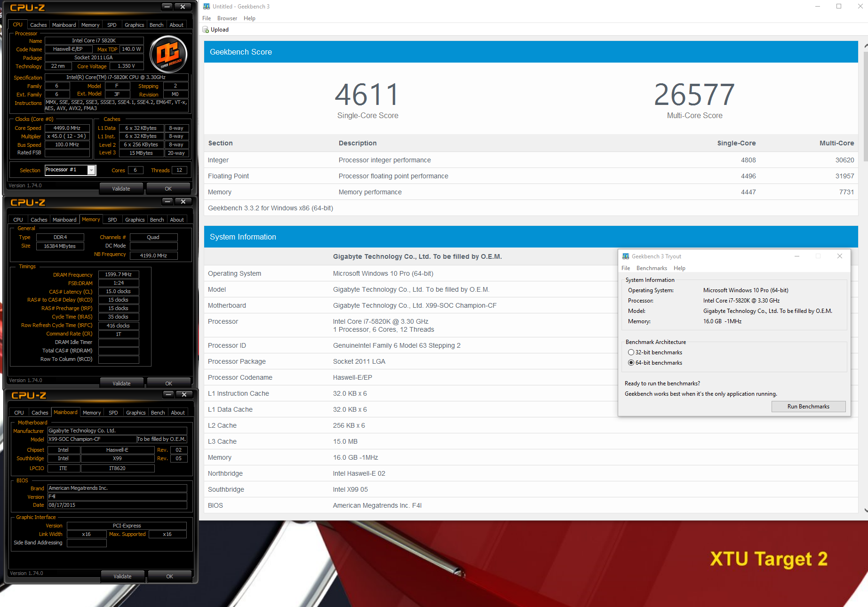Minimize the CPU-Z Memory window
This screenshot has height=607, width=868.
point(167,201)
